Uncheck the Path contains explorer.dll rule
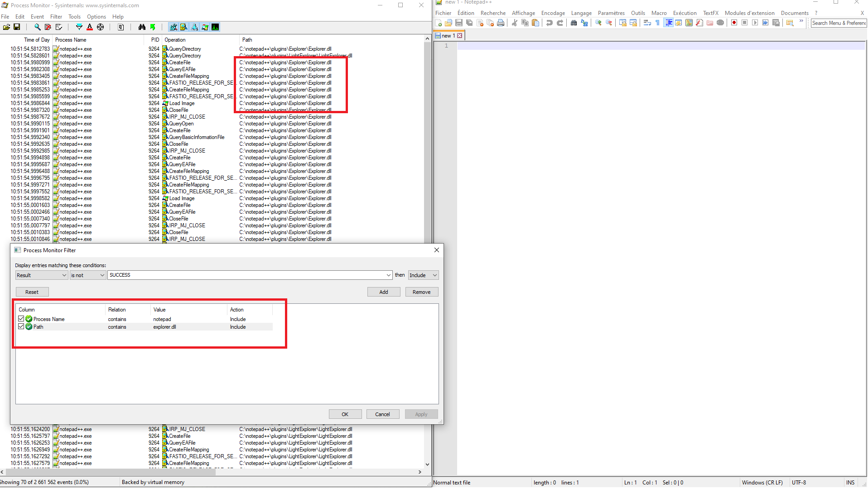The image size is (868, 489). [x=21, y=326]
